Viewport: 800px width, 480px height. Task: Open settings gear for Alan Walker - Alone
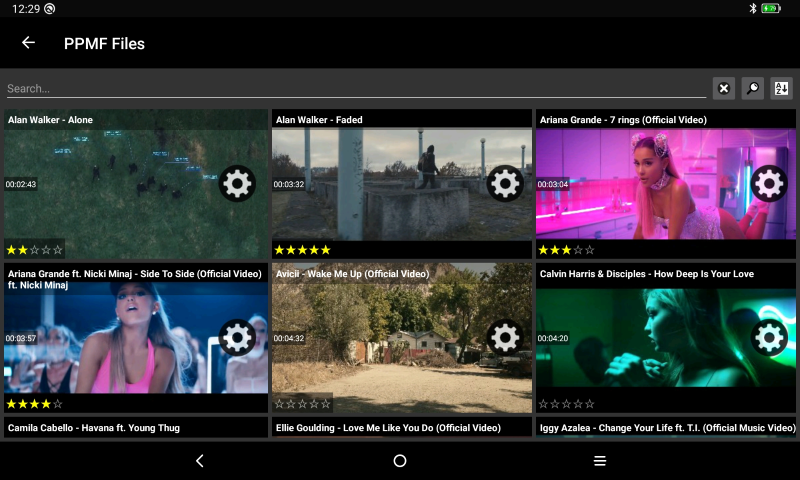tap(237, 184)
